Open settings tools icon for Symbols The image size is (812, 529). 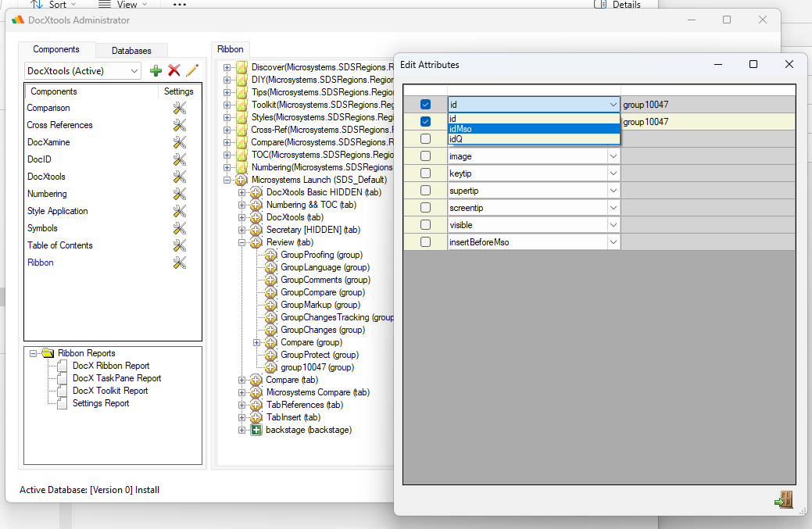coord(180,228)
